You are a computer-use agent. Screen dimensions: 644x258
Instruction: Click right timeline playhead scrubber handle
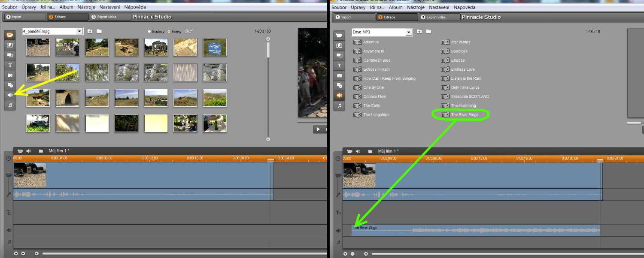(x=600, y=161)
